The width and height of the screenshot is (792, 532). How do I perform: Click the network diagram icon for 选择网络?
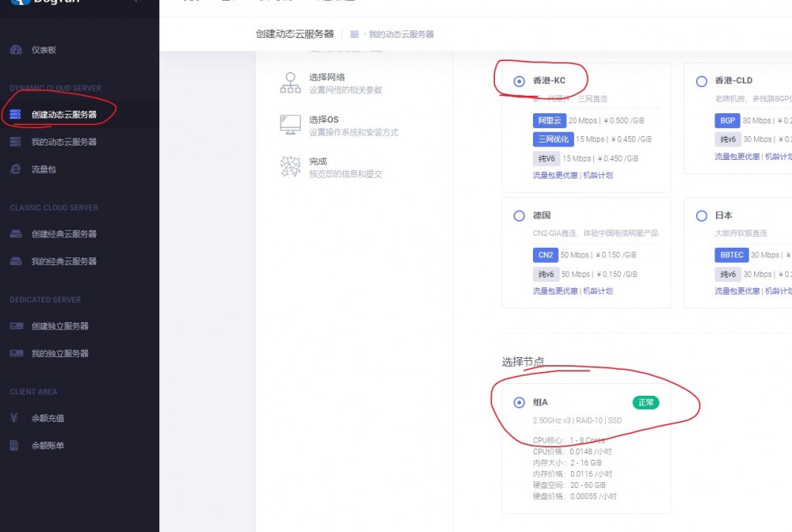pos(290,83)
